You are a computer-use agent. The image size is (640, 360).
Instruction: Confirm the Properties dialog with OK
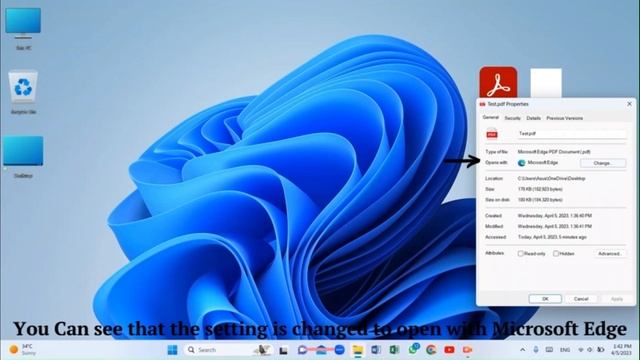pos(545,299)
